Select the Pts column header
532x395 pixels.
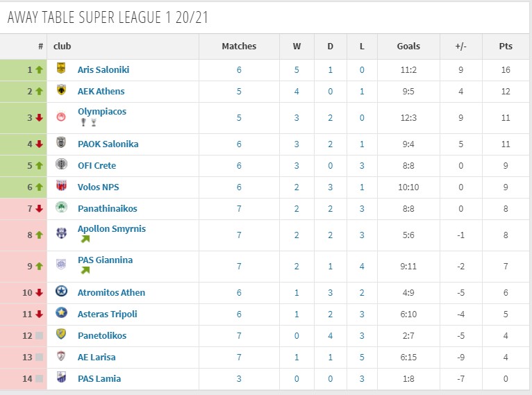[x=506, y=46]
